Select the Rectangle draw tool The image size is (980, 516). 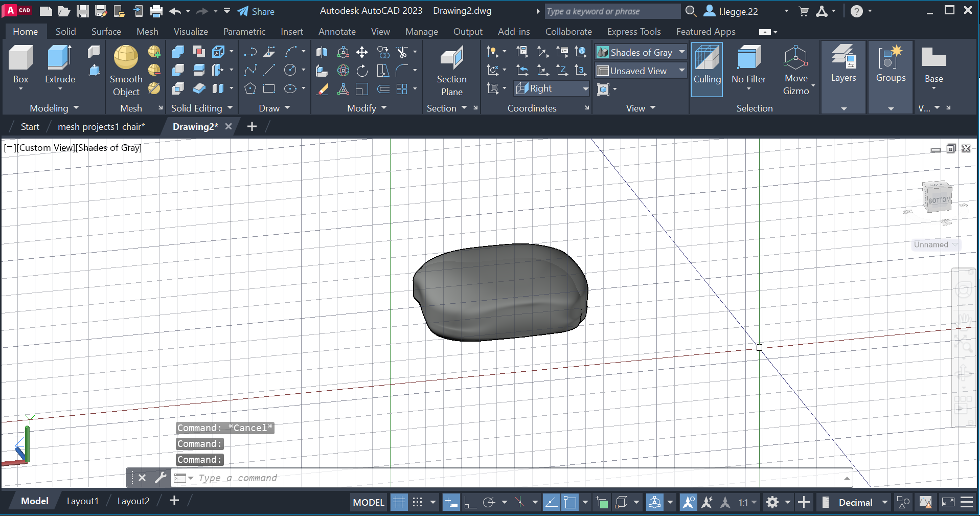point(269,89)
